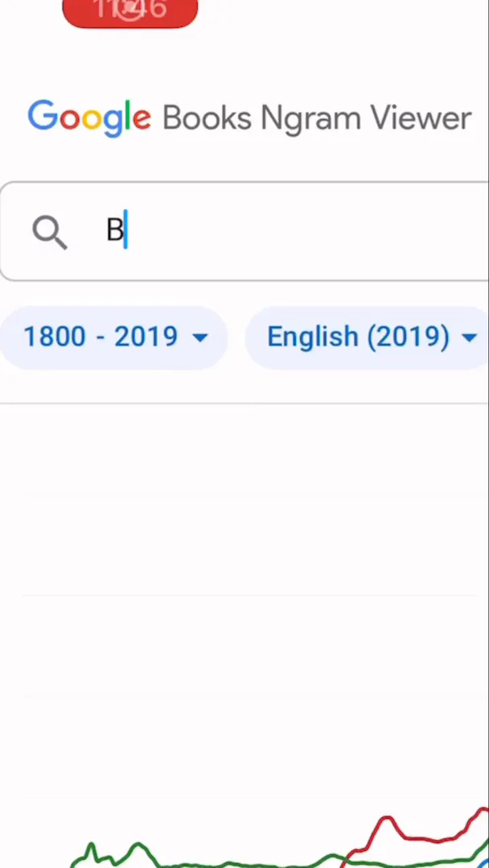Click the blue line at chart's right edge
Screen dimensions: 489x868
click(484, 862)
